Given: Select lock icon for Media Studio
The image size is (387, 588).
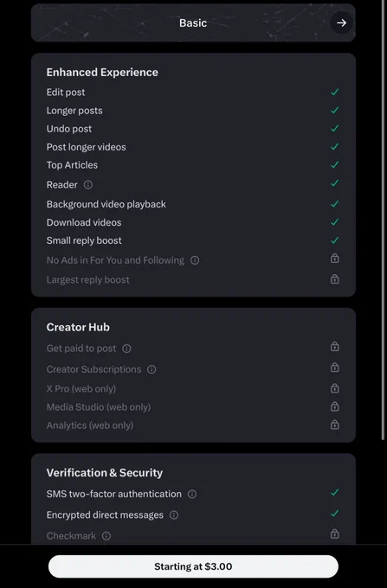Looking at the screenshot, I should [334, 406].
